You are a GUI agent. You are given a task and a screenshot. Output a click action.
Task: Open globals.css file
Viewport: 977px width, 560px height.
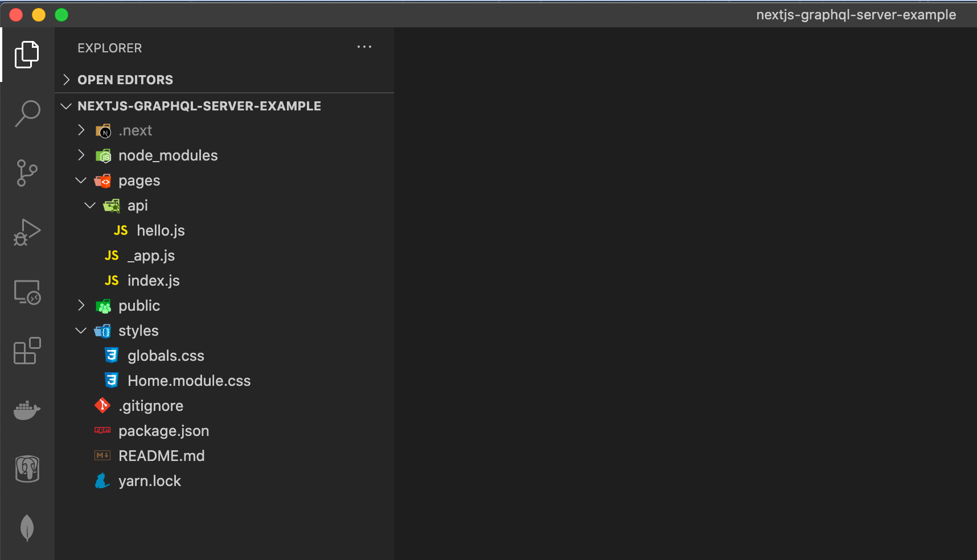click(166, 356)
